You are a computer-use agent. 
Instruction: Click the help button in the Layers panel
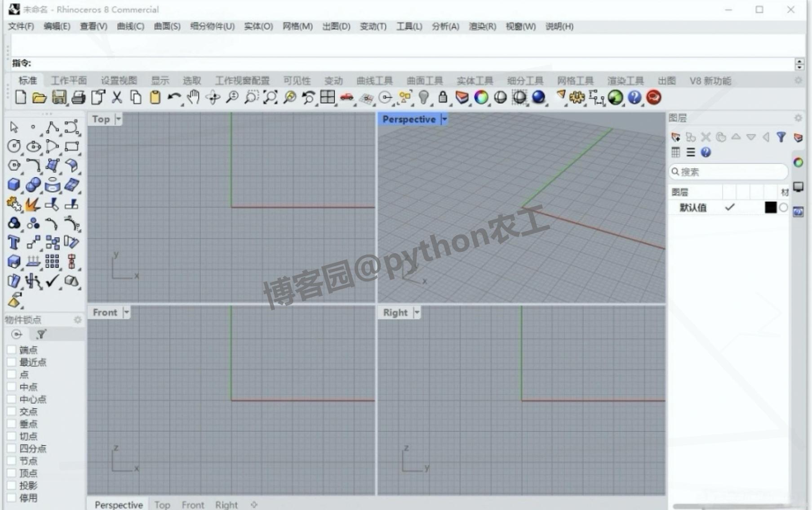point(706,152)
